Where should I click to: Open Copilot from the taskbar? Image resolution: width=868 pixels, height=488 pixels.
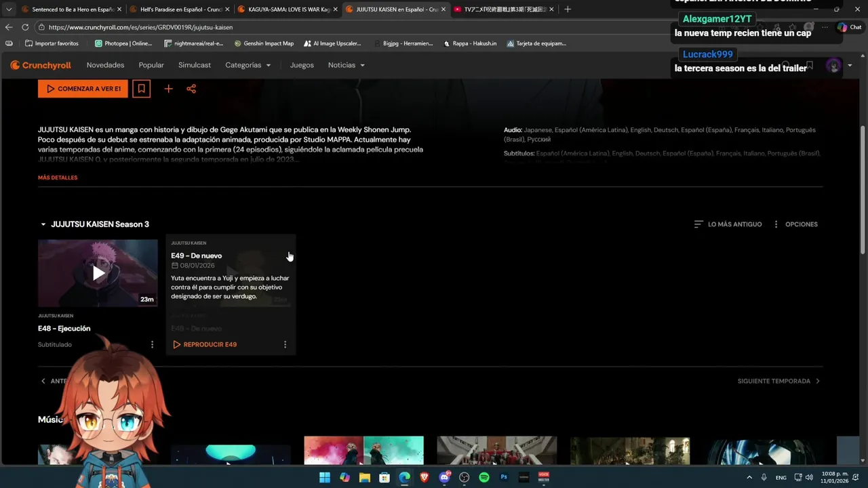(344, 477)
